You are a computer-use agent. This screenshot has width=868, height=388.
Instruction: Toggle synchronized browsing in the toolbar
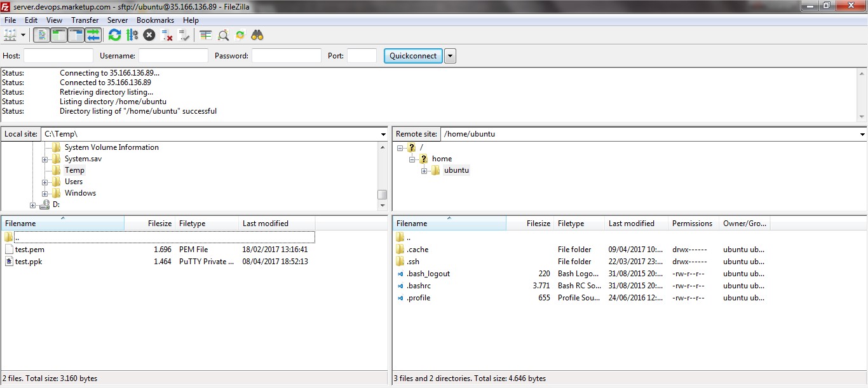[x=240, y=35]
